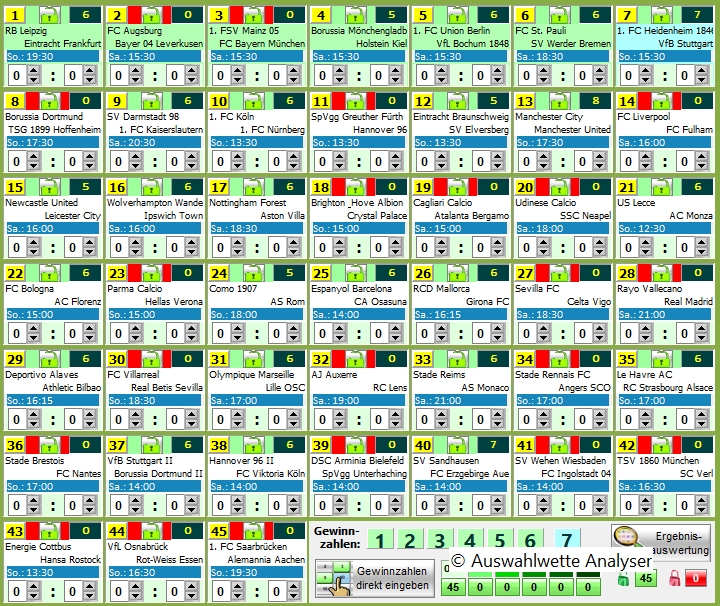
Task: Click the lock icon for match 5 Union Berlin
Action: coord(458,16)
